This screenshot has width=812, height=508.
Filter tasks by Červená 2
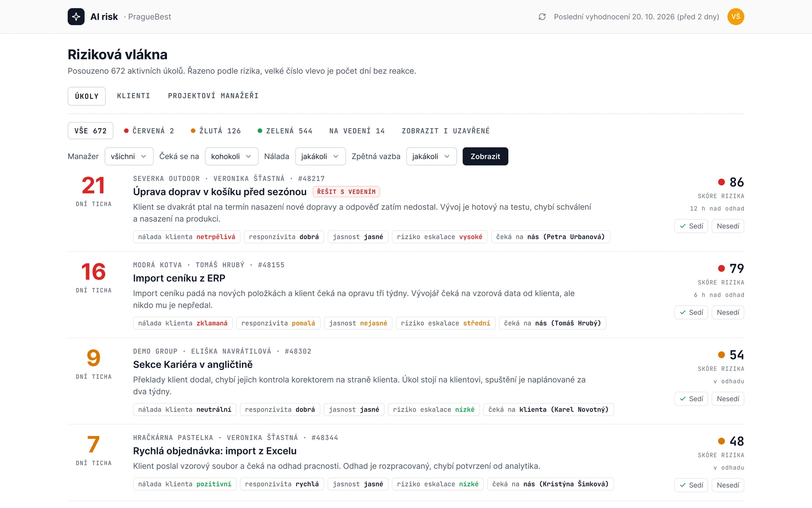pos(149,131)
